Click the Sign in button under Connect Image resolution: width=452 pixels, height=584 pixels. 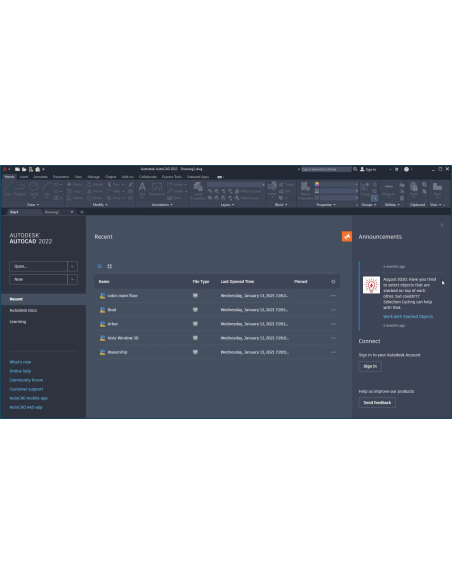click(x=370, y=366)
